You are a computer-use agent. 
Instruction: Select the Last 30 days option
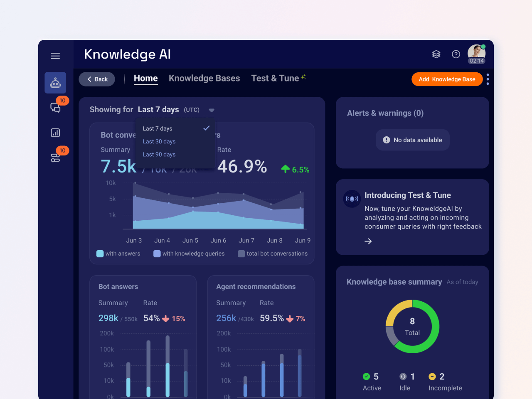coord(159,141)
